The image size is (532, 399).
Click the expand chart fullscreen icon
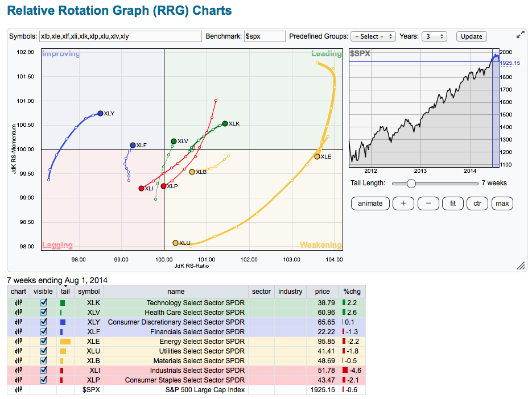coord(520,35)
